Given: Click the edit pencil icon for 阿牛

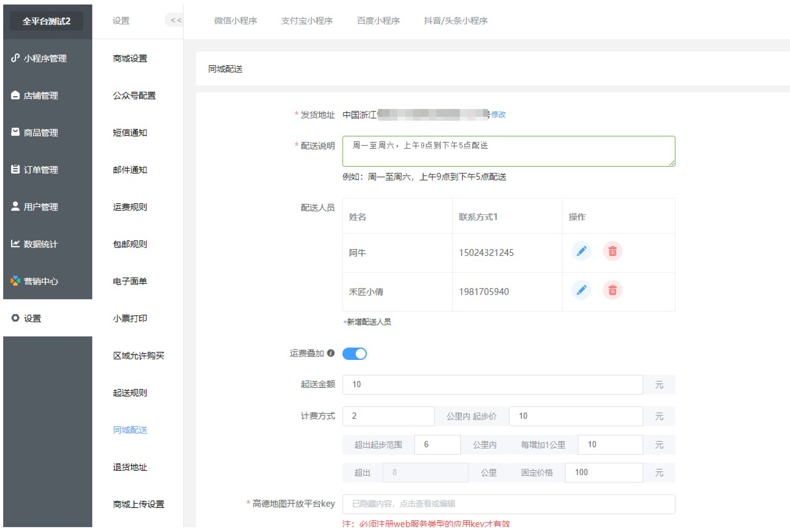Looking at the screenshot, I should point(581,251).
